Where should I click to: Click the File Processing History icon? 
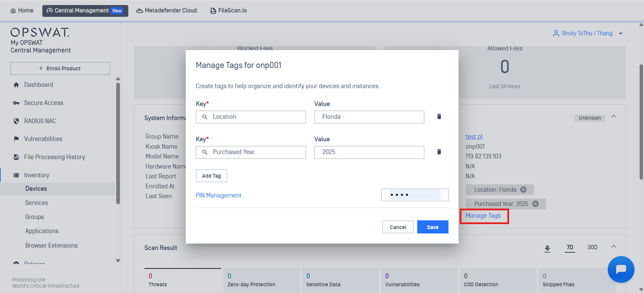click(16, 157)
